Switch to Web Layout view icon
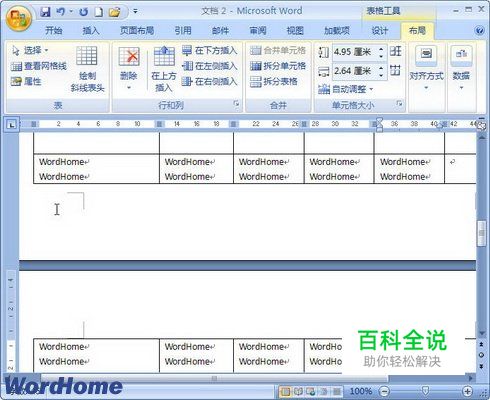Image resolution: width=490 pixels, height=400 pixels. tap(311, 391)
